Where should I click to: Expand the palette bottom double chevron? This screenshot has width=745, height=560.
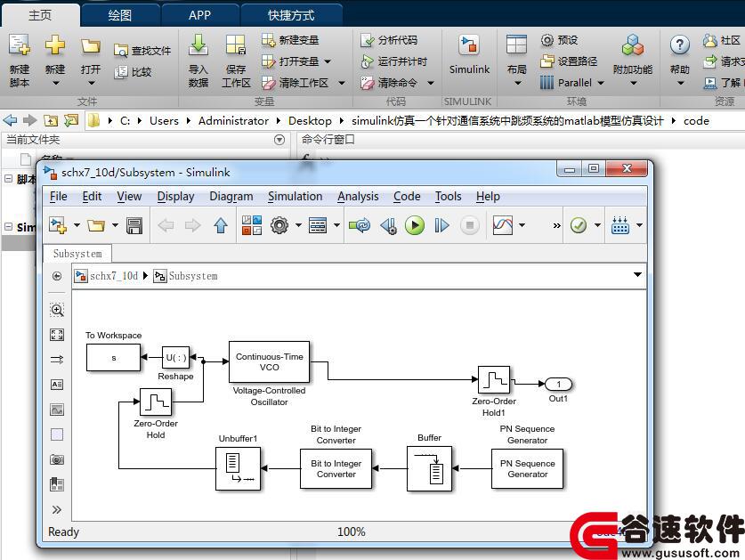(57, 509)
